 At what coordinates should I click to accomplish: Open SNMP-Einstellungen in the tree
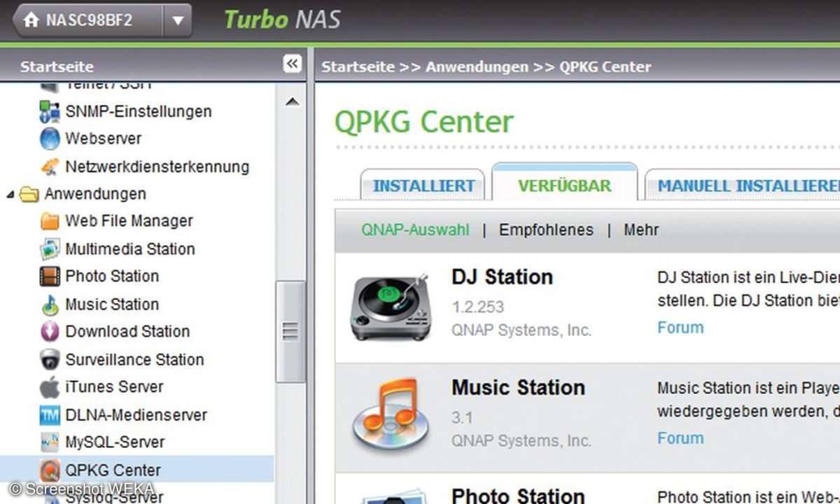pyautogui.click(x=138, y=111)
